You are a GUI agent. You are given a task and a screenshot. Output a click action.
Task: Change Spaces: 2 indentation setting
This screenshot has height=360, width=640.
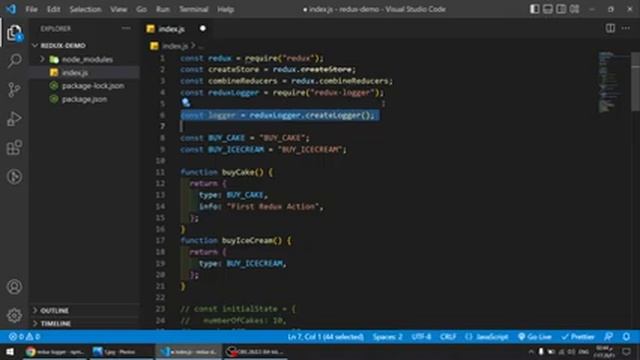coord(387,337)
